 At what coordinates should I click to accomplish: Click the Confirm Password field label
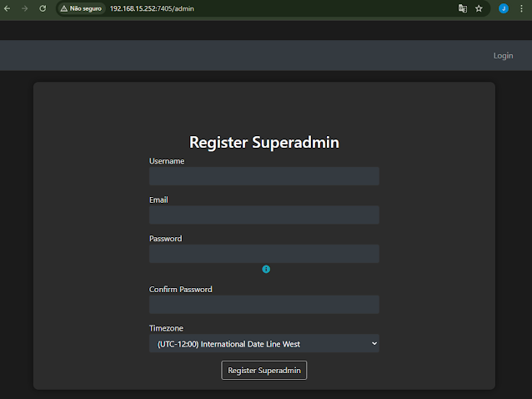coord(180,290)
